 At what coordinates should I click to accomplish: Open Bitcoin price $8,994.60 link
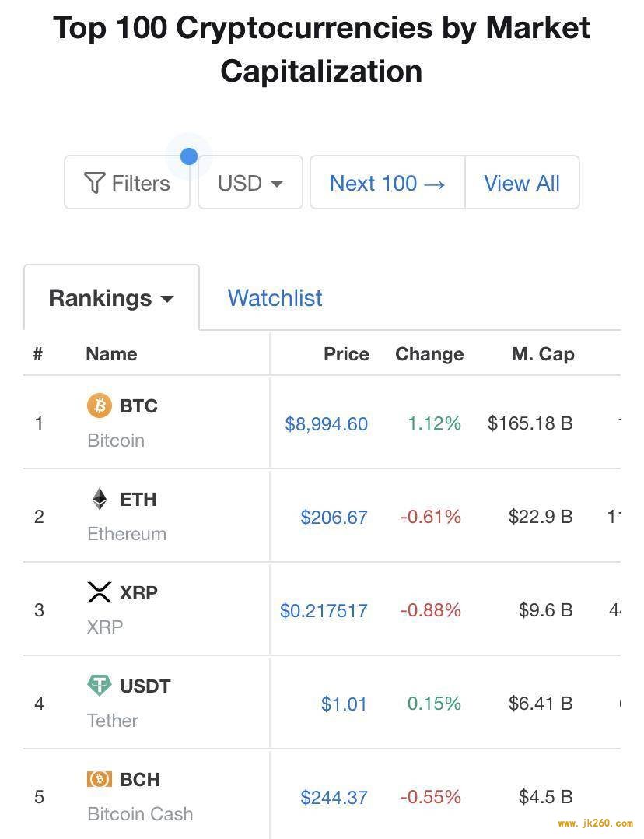pyautogui.click(x=327, y=423)
